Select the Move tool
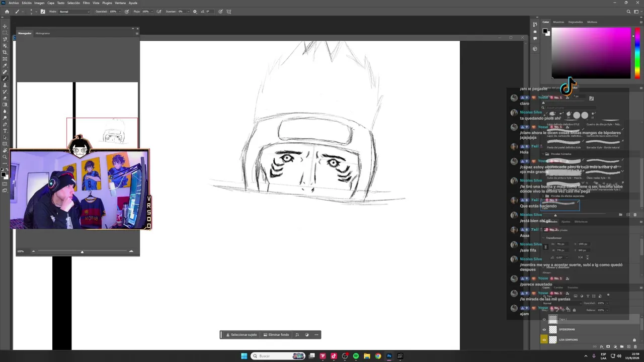 [5, 26]
